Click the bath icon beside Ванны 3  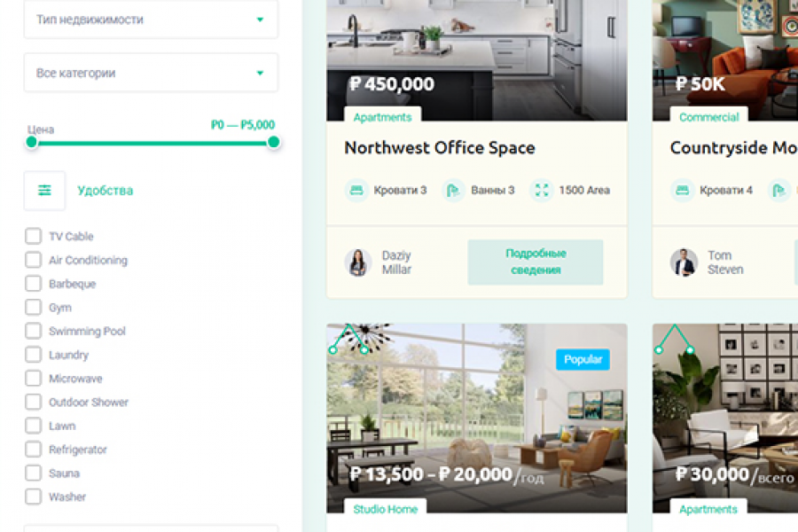coord(452,191)
